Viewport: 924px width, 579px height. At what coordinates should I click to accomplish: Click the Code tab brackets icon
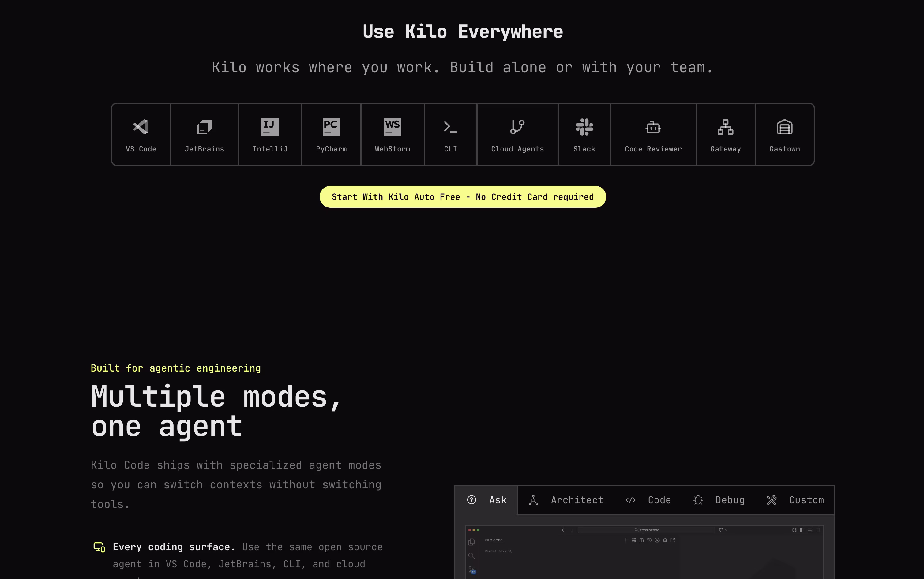tap(631, 500)
